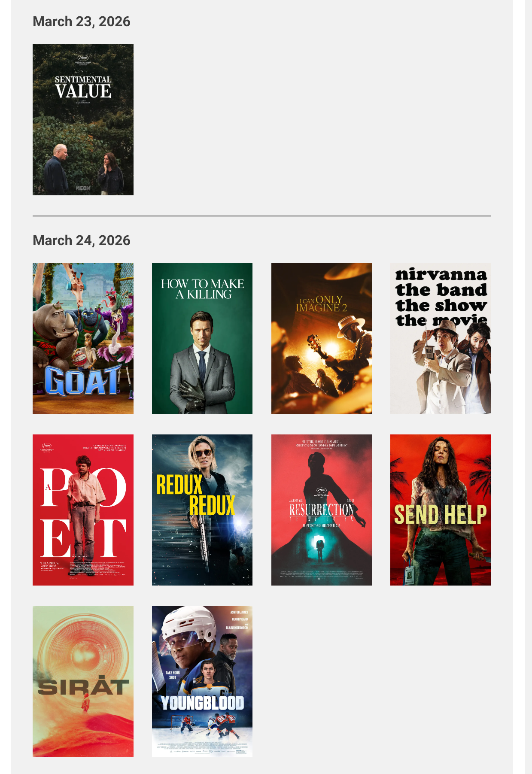Open the GOAT movie poster

coord(83,339)
